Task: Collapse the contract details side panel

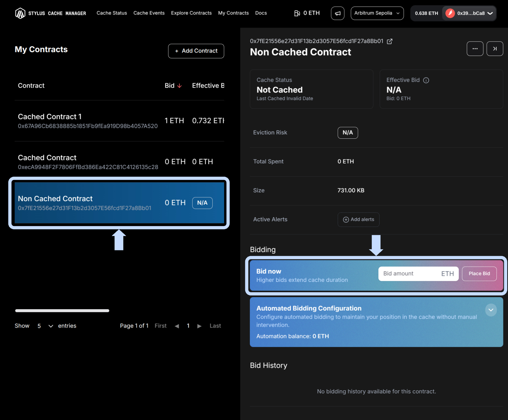Action: point(495,49)
